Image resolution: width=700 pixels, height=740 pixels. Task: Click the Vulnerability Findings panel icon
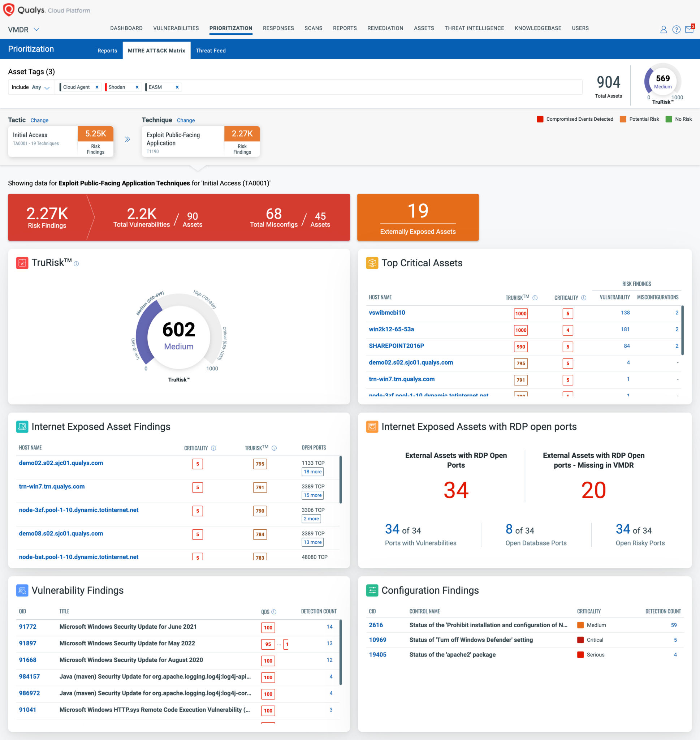coord(22,590)
